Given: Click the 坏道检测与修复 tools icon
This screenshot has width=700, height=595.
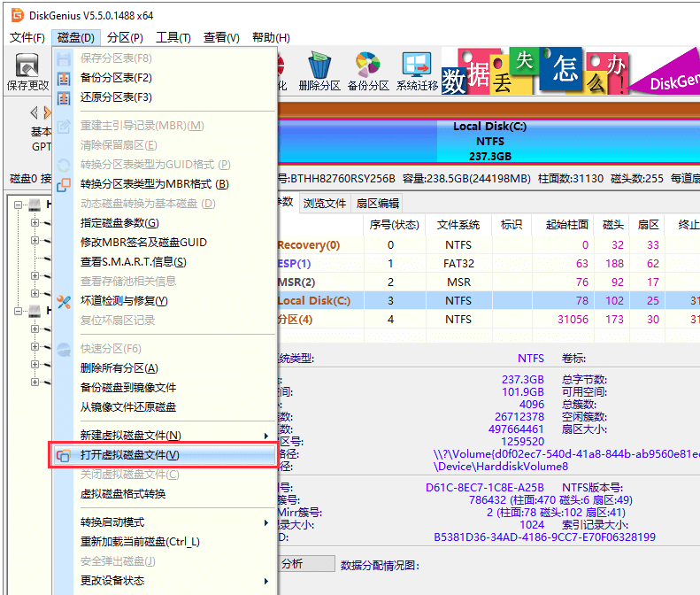Looking at the screenshot, I should 64,301.
